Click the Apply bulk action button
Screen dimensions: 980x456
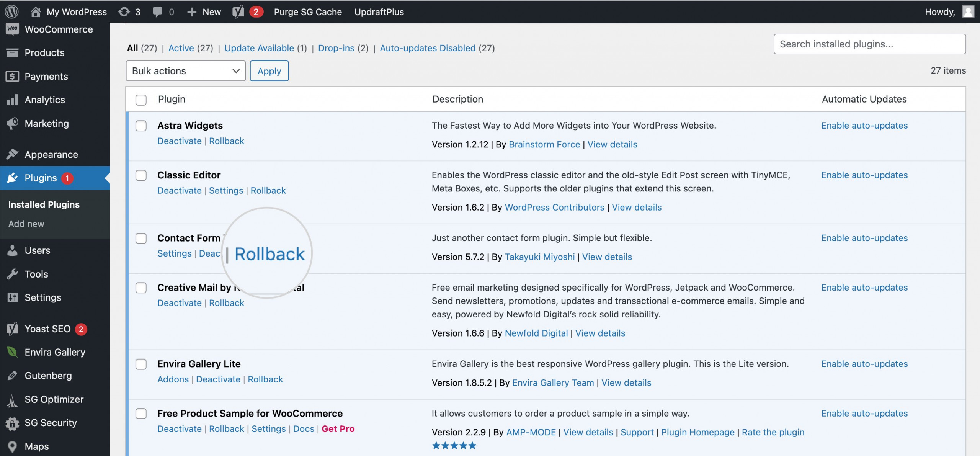269,71
